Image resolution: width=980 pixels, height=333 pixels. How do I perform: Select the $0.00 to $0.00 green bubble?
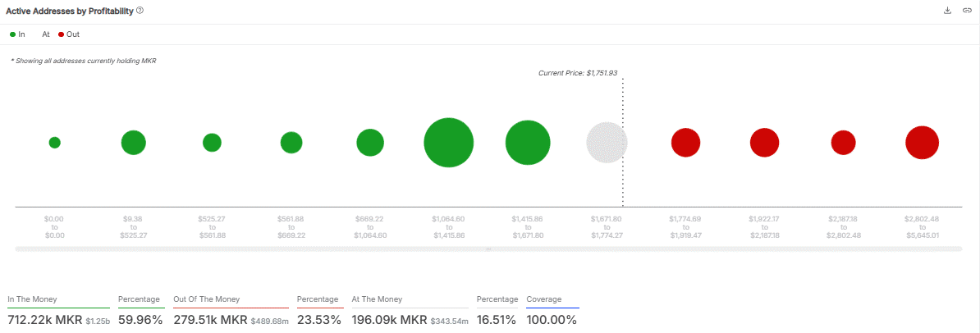54,143
